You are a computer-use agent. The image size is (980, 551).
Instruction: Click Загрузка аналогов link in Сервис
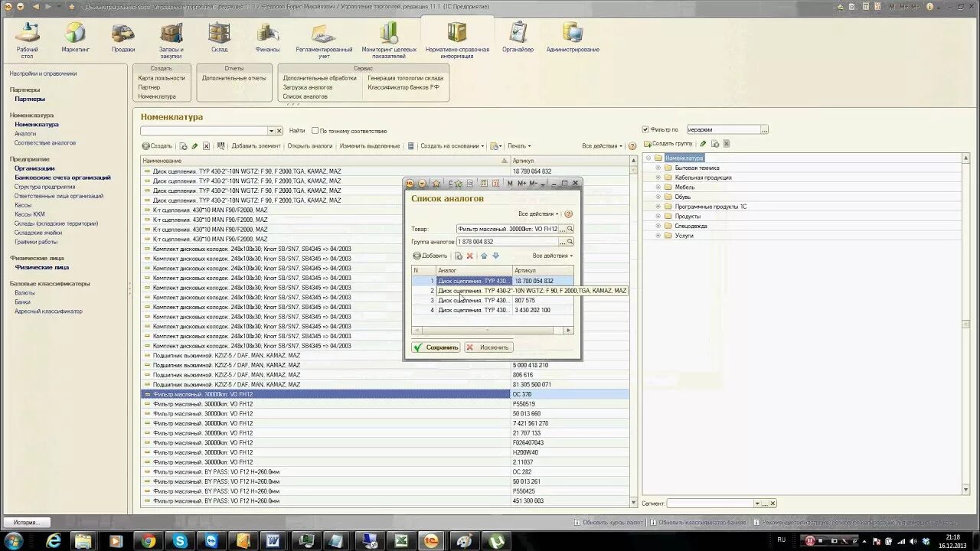[308, 87]
